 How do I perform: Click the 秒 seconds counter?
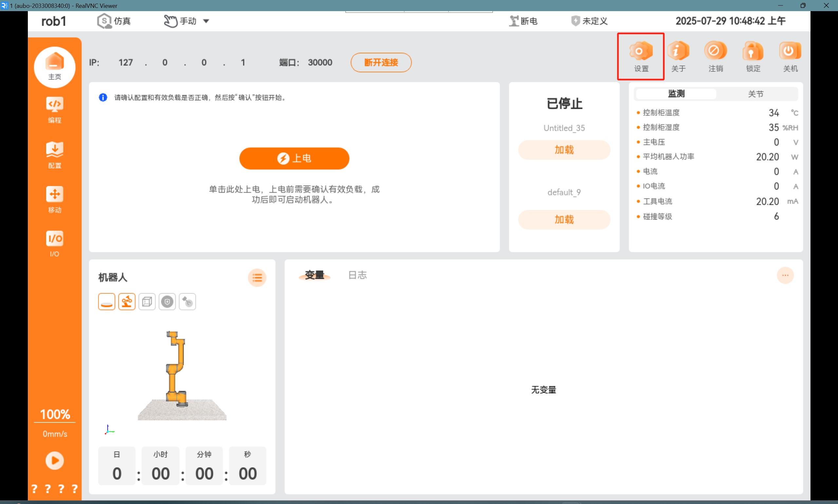tap(247, 465)
